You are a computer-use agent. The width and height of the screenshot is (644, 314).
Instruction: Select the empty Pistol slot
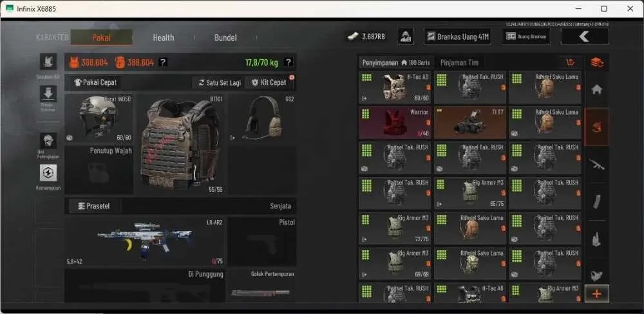click(262, 242)
